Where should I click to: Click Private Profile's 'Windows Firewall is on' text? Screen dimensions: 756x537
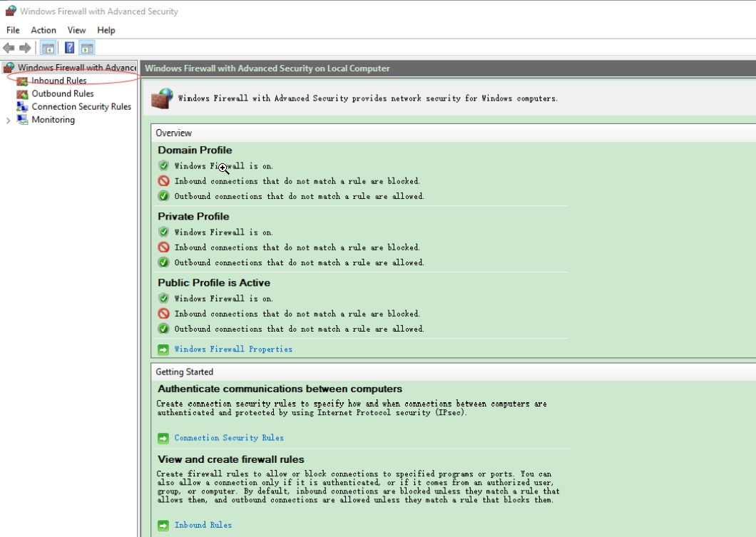[224, 232]
